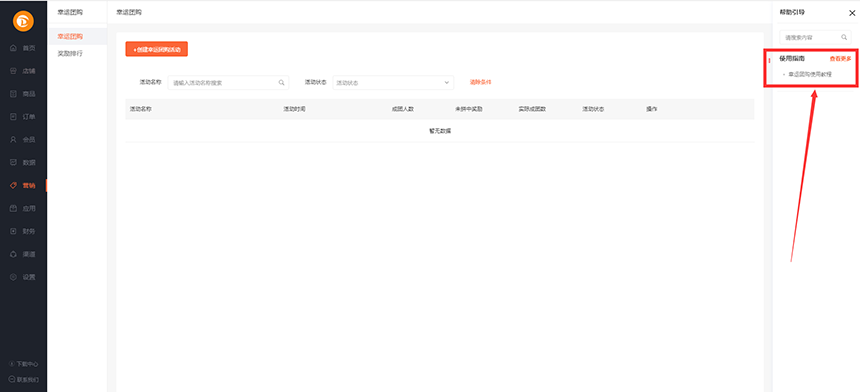Select 营销 marketing tag icon in sidebar

tap(14, 185)
